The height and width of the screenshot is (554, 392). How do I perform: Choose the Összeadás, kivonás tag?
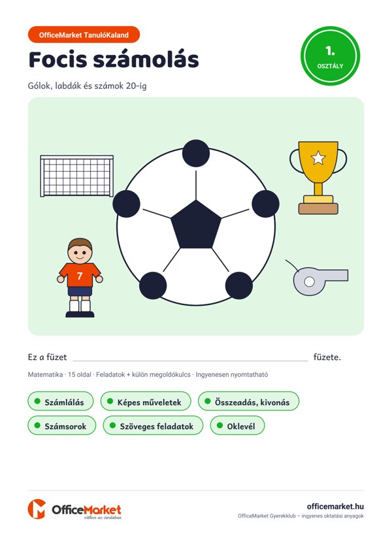point(248,401)
